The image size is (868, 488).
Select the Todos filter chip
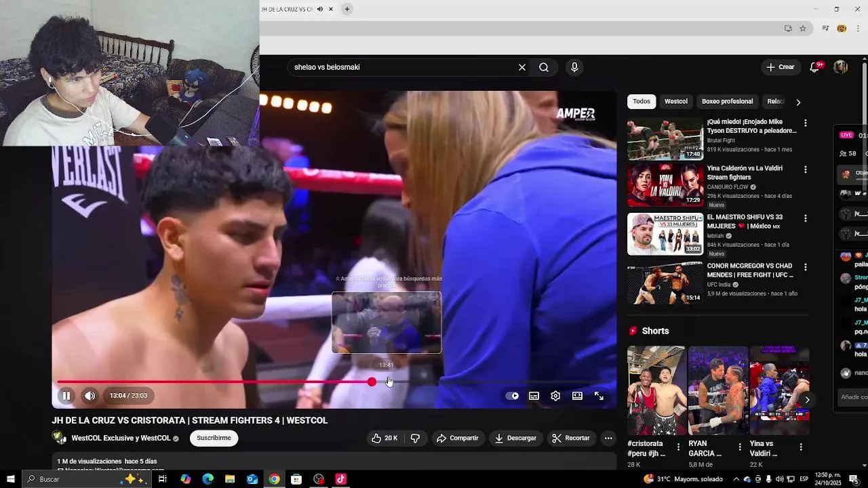642,102
